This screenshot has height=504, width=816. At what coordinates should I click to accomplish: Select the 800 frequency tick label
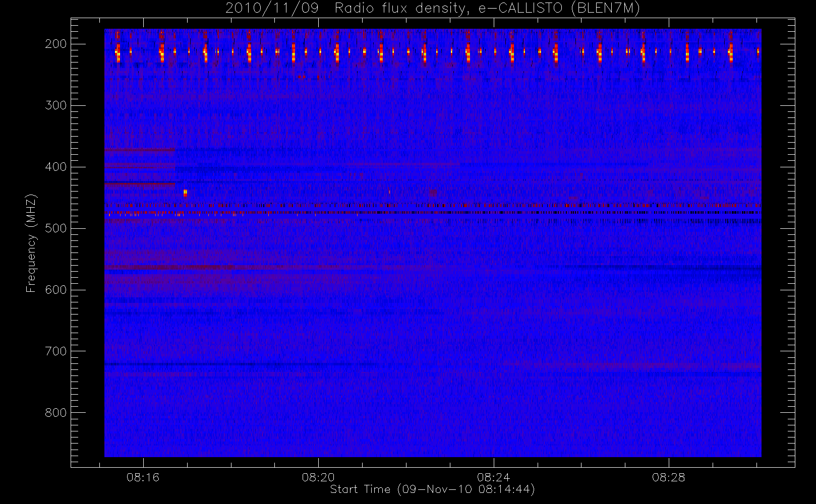(55, 413)
